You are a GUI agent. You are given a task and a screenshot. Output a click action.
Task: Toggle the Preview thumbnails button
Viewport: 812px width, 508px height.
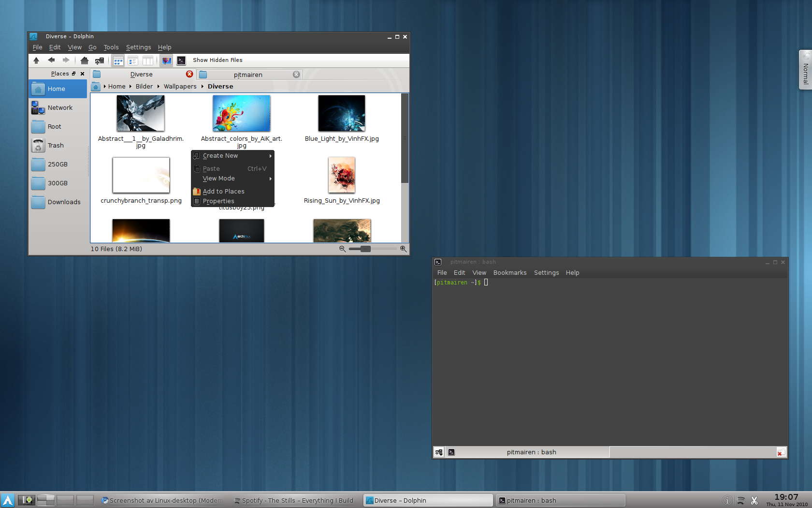(x=167, y=60)
